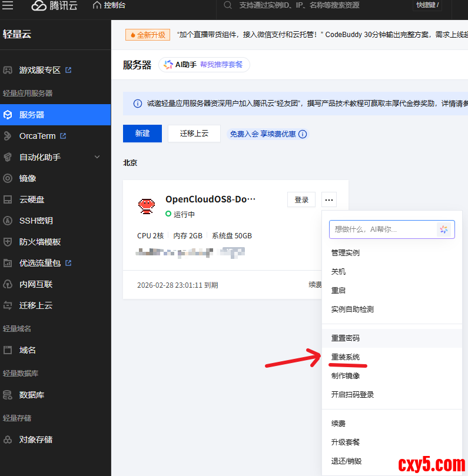Screen dimensions: 468x476
Task: Click the 帮我推荐套餐 link
Action: click(x=221, y=64)
